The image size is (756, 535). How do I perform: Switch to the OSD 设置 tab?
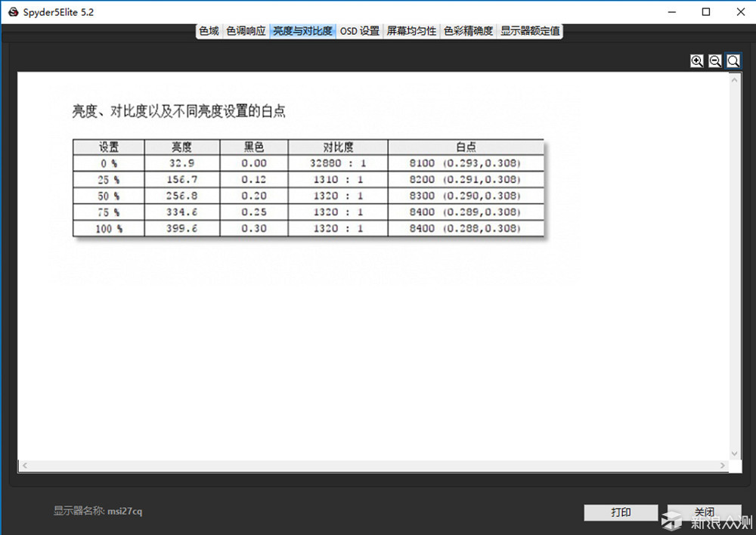point(360,31)
